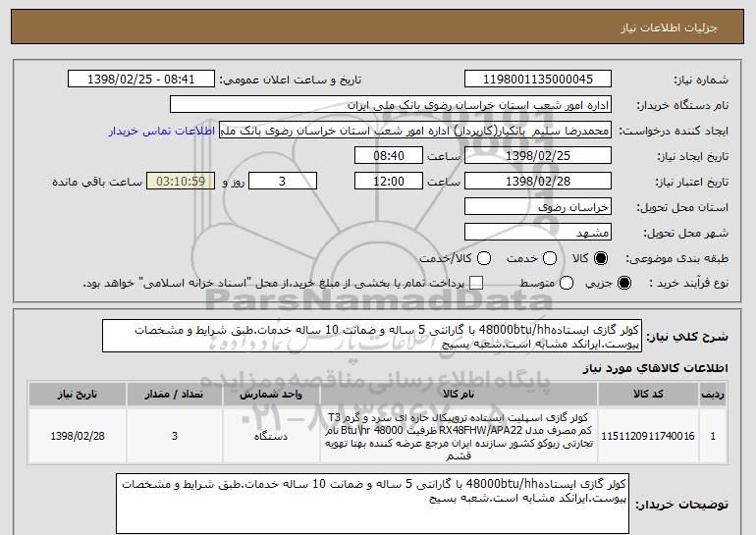This screenshot has height=535, width=756.
Task: Click the remaining time counter 03:10:59
Action: (x=181, y=182)
